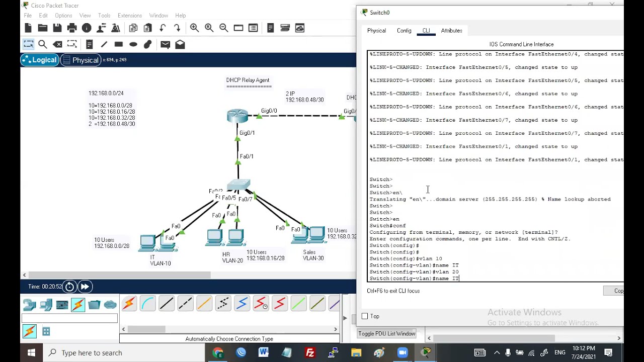Open the Options menu
The width and height of the screenshot is (644, 362).
point(63,16)
